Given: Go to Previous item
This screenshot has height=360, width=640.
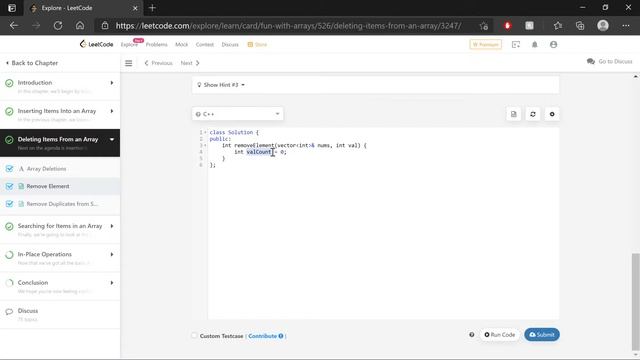Looking at the screenshot, I should click(x=158, y=63).
